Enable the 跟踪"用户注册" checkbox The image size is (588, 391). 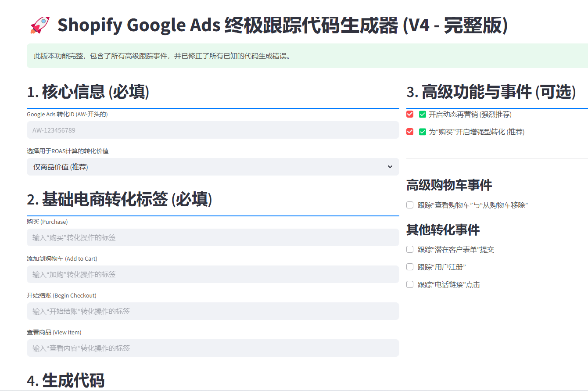(410, 267)
